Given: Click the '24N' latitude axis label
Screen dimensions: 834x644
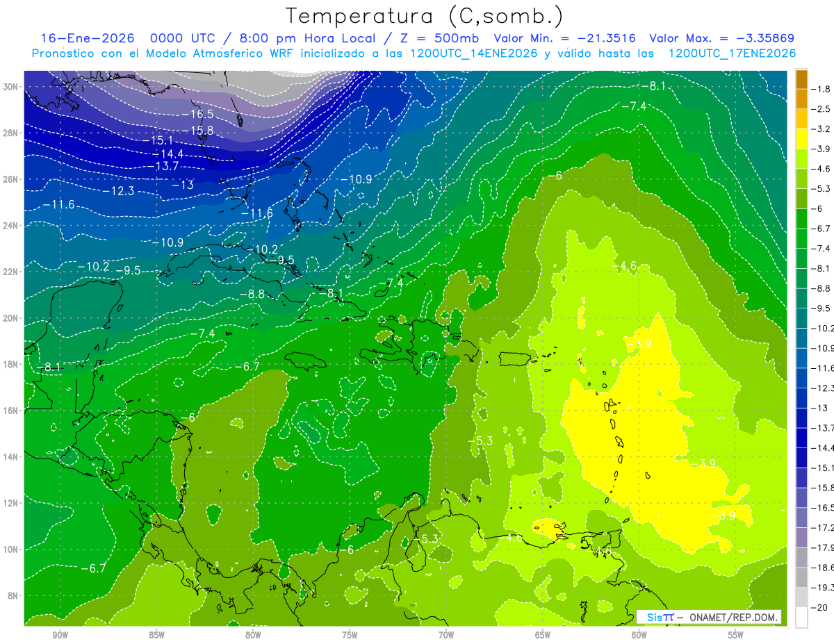Looking at the screenshot, I should pos(12,226).
